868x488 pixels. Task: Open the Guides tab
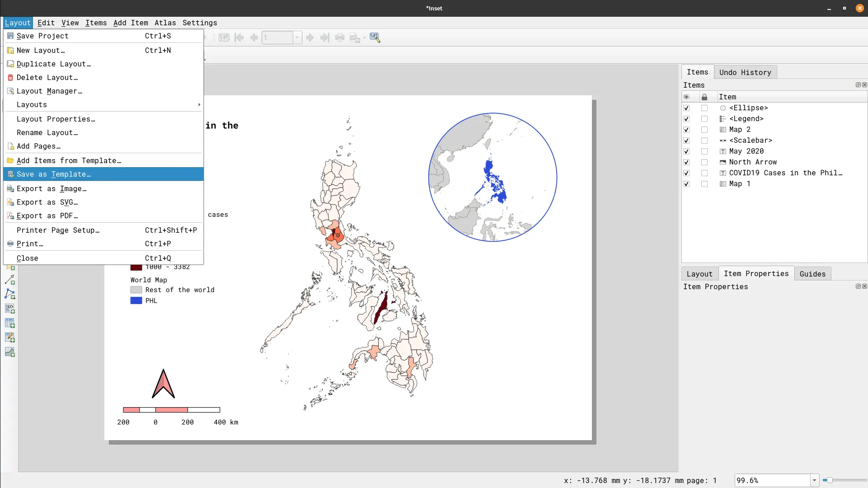[x=812, y=274]
